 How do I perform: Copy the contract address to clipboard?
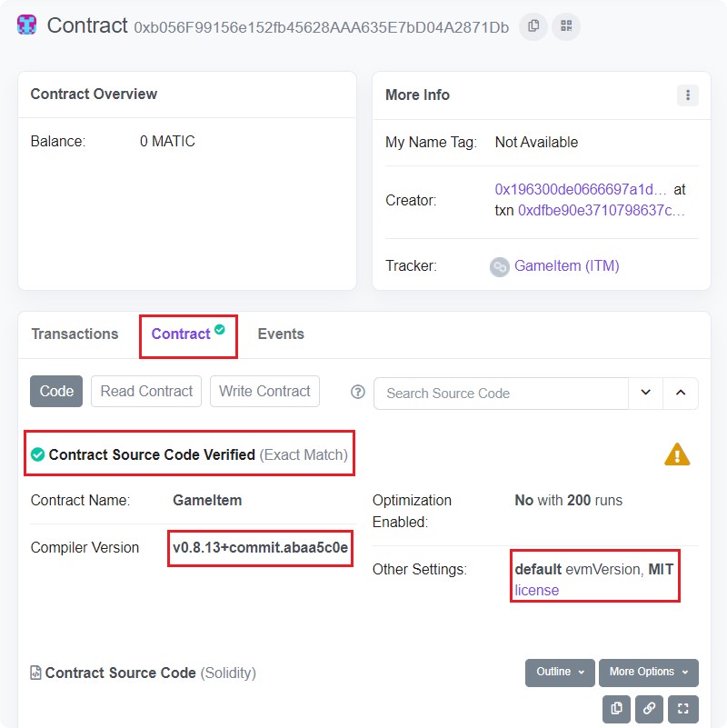pyautogui.click(x=533, y=26)
